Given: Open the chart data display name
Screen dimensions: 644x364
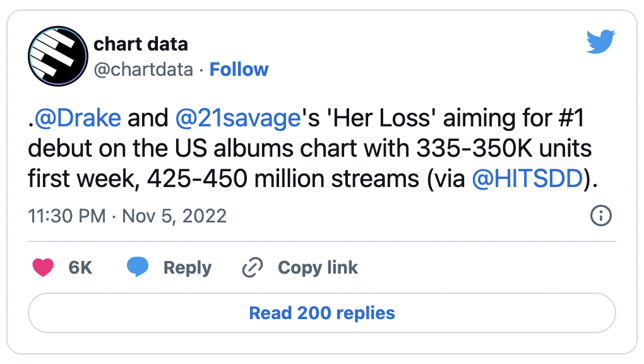Looking at the screenshot, I should 141,44.
